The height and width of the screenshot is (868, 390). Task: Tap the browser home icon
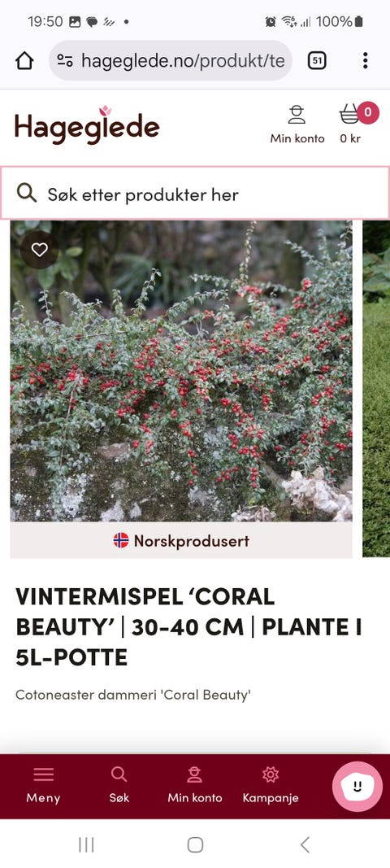pos(24,61)
